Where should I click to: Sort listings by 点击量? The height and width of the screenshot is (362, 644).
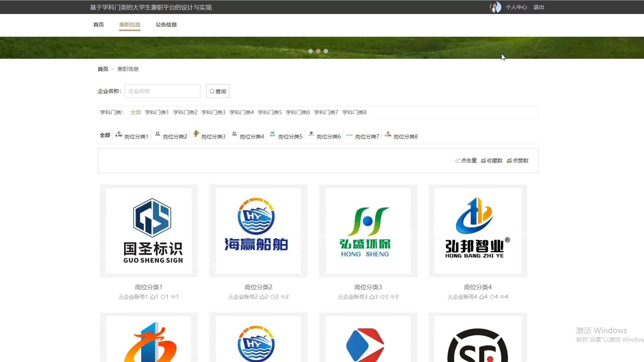pos(466,161)
